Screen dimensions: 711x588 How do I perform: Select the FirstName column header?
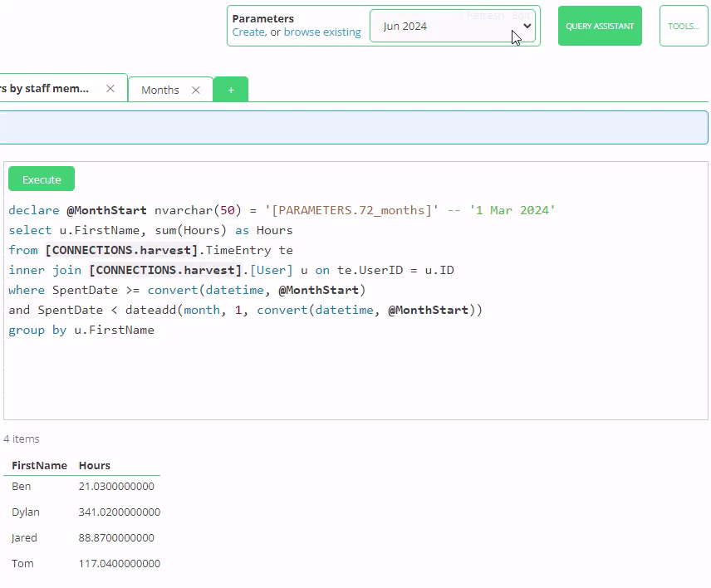click(37, 465)
